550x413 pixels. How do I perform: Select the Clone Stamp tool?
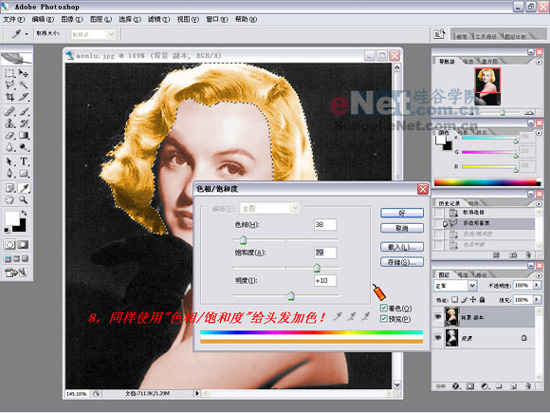pos(10,123)
